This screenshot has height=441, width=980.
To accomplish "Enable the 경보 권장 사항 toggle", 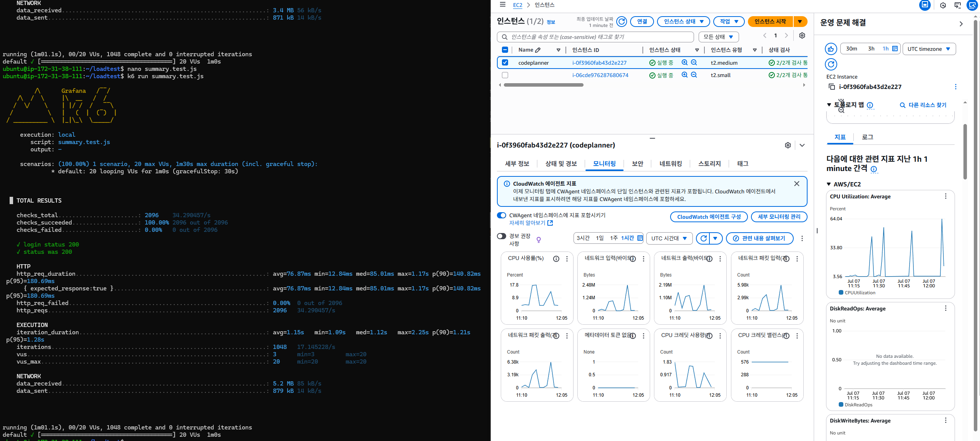I will (501, 236).
